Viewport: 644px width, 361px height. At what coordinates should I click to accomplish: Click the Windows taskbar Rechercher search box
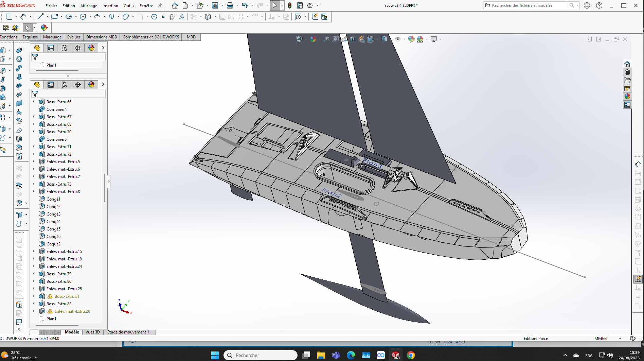click(x=261, y=355)
